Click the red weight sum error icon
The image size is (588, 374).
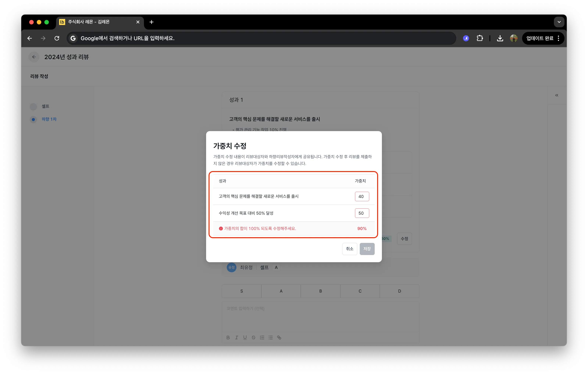221,228
